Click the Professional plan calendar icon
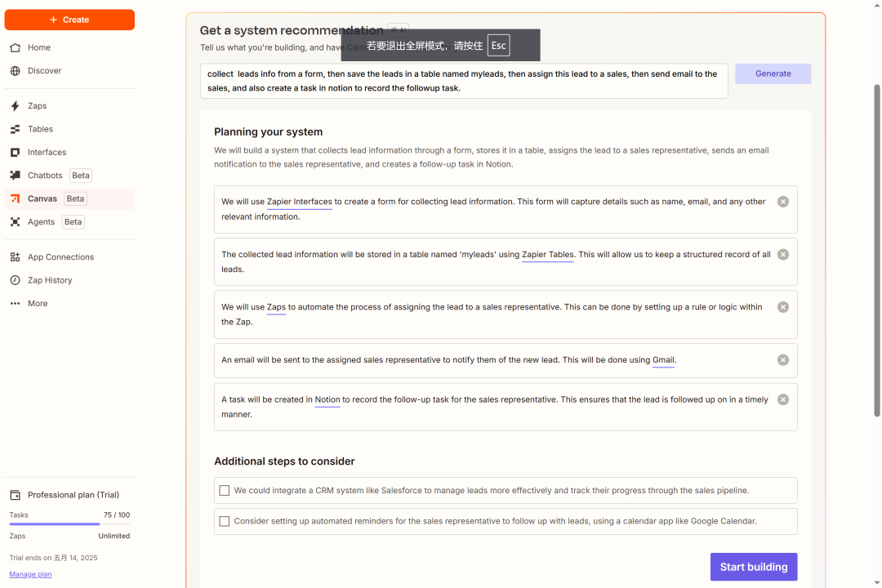This screenshot has width=882, height=588. [16, 495]
